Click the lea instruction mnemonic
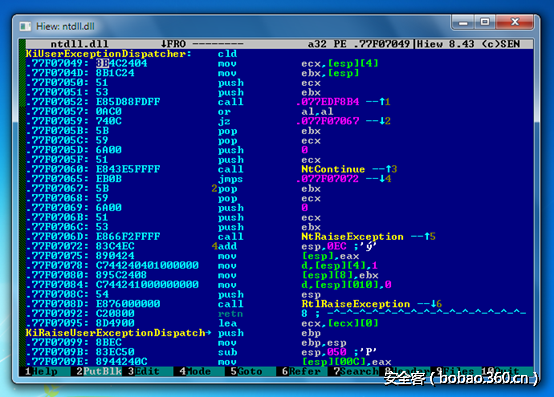 [227, 323]
